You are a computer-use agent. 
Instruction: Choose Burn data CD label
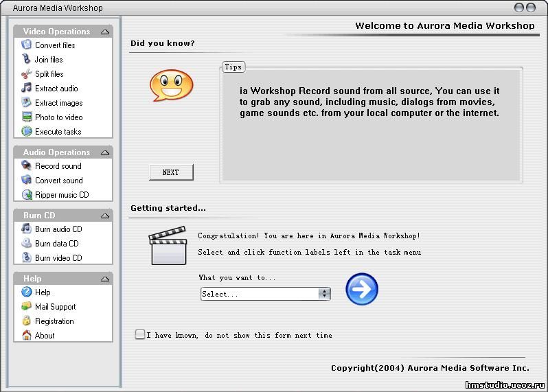pos(56,244)
